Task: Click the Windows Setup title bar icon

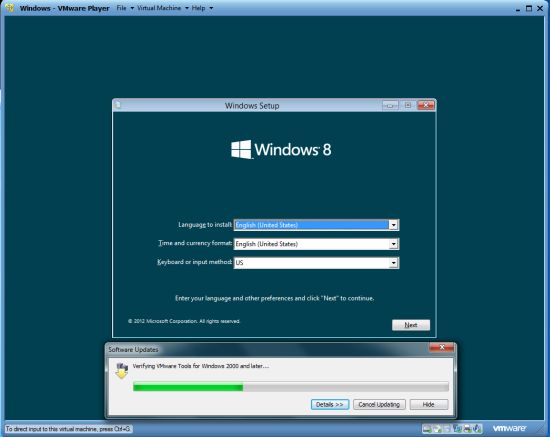Action: (x=118, y=105)
